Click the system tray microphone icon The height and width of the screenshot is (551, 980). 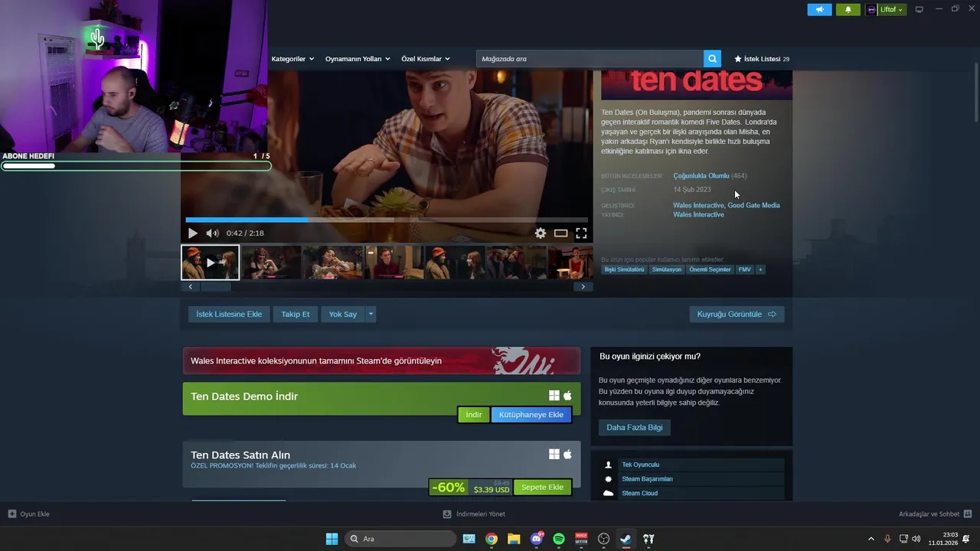pyautogui.click(x=887, y=539)
